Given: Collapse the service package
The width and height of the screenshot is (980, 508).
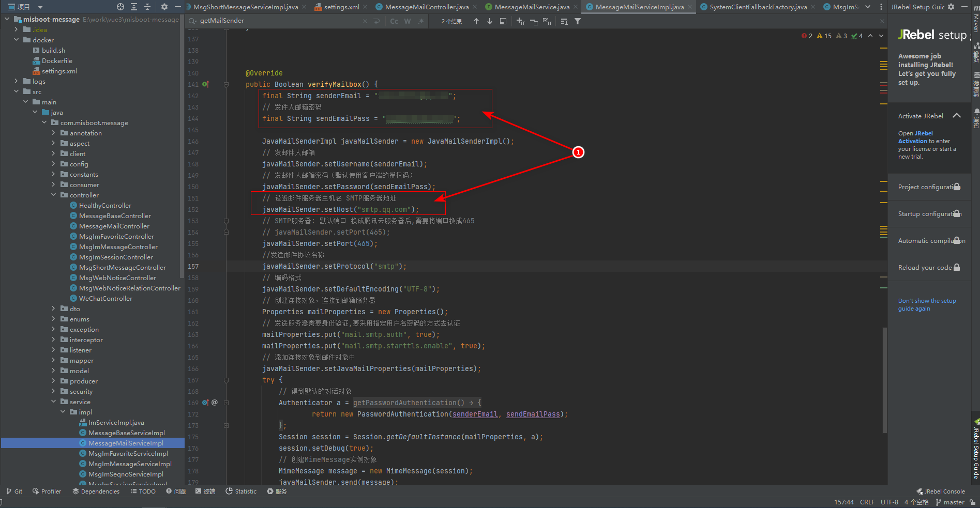Looking at the screenshot, I should [53, 402].
